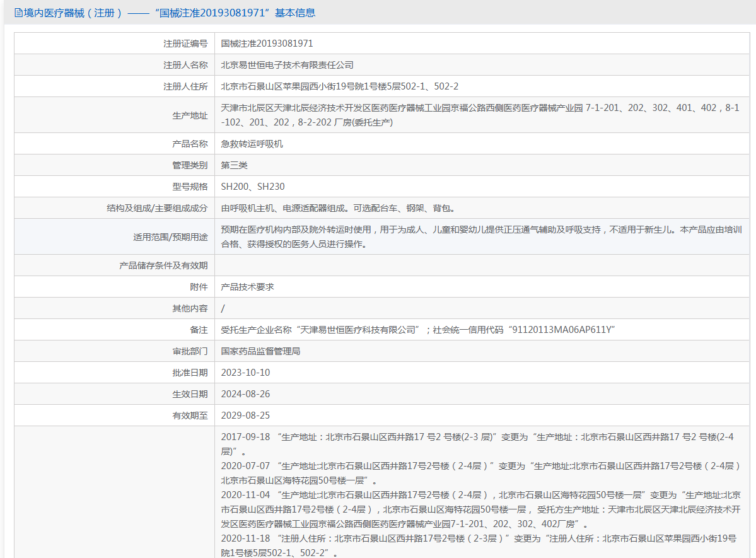Select approving department 国家药品监督管理局
This screenshot has height=558, width=756.
[x=260, y=351]
